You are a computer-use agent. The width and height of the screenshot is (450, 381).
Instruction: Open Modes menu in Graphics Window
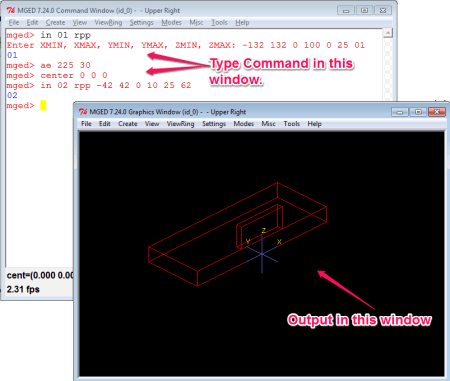(x=244, y=124)
